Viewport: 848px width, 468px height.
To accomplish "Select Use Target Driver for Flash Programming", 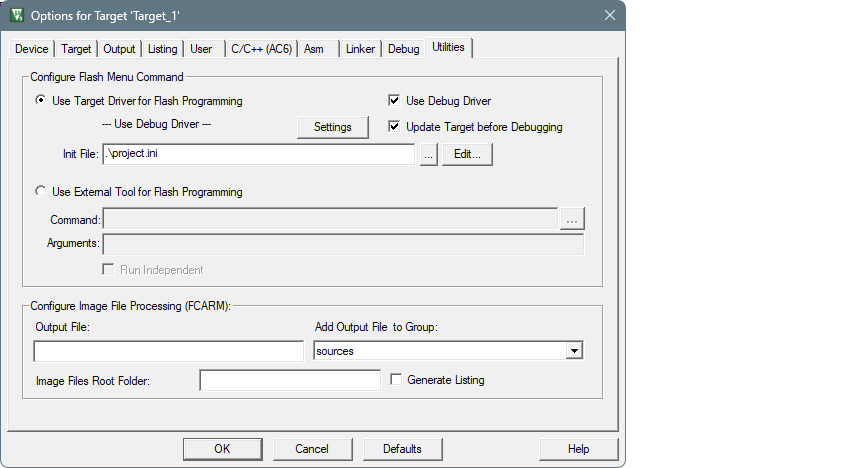I will click(41, 101).
